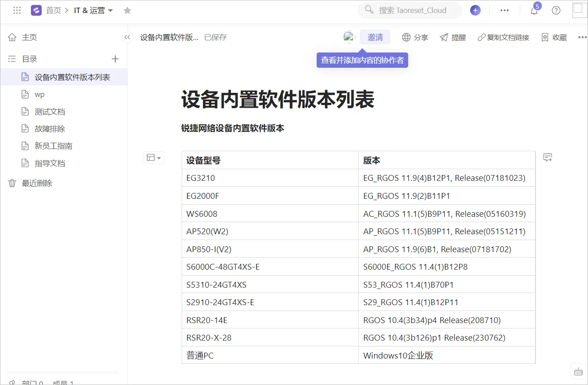This screenshot has width=588, height=385.
Task: Click version cell Windows10企业版
Action: [447, 355]
